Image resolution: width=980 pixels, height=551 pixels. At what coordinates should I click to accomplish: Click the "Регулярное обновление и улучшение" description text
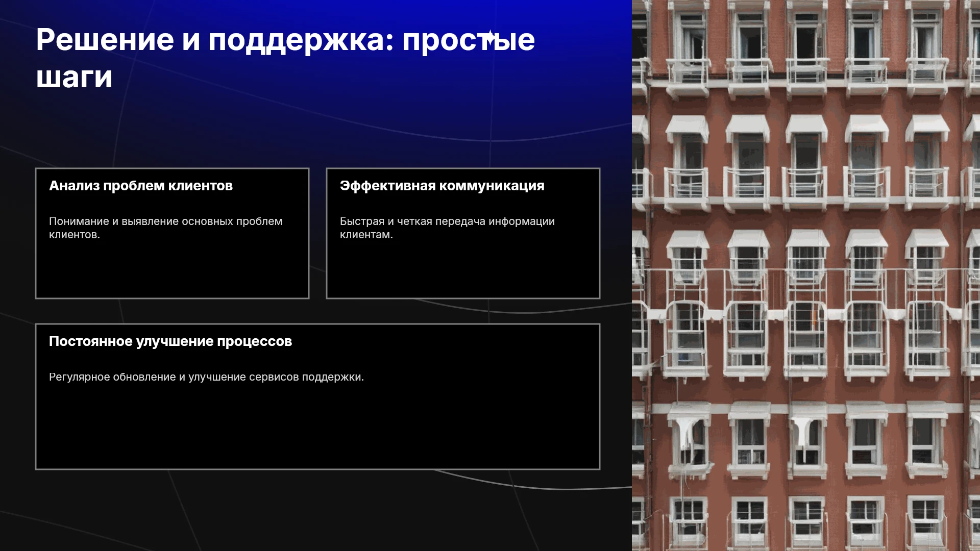(x=161, y=377)
